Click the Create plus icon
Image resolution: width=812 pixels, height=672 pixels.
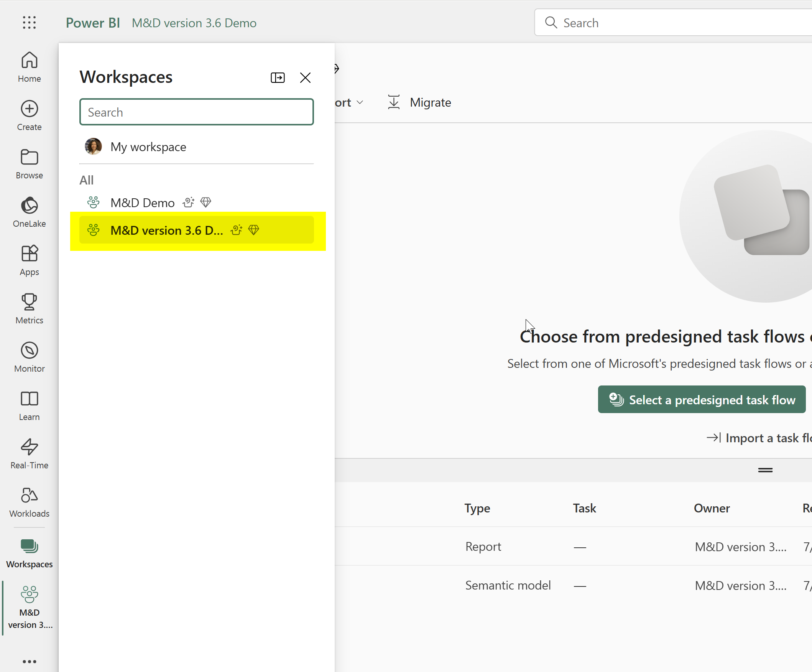pyautogui.click(x=30, y=109)
